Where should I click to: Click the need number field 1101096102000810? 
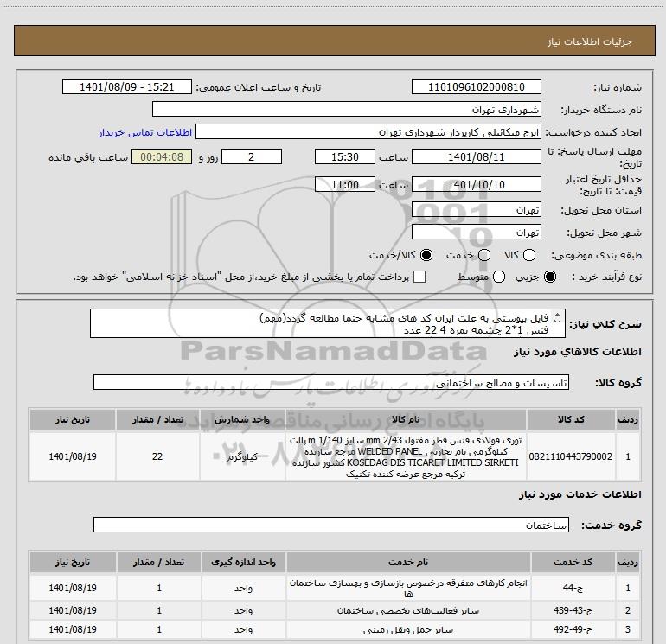(x=476, y=86)
